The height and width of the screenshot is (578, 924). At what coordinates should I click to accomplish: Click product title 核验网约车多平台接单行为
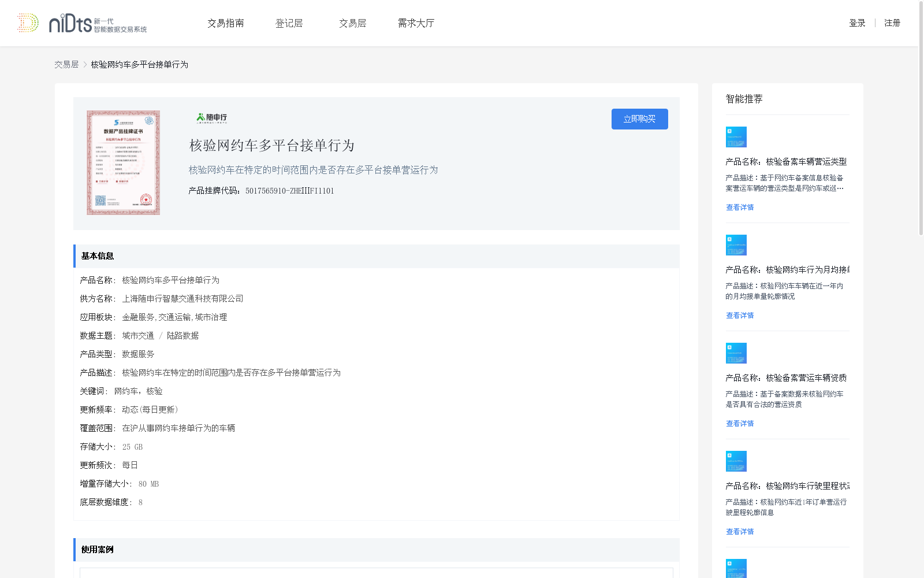point(272,146)
